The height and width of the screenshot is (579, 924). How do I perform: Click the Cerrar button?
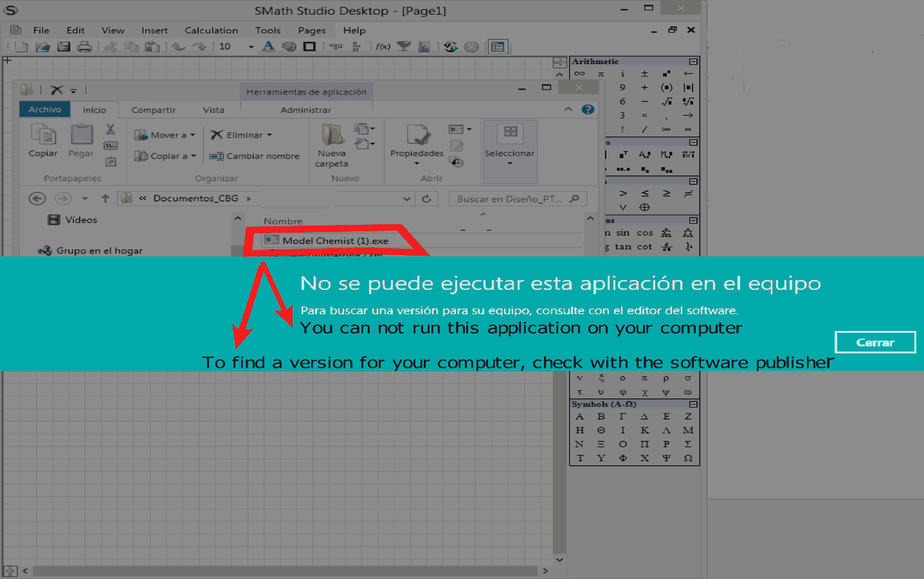click(874, 342)
